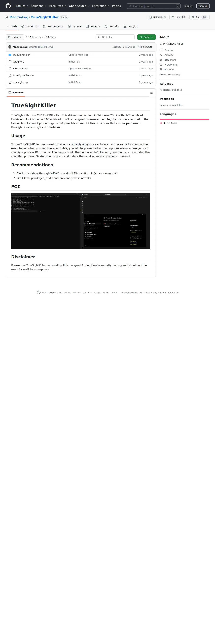Open MaorSabag owner profile link
Image resolution: width=215 pixels, height=644 pixels.
(19, 17)
